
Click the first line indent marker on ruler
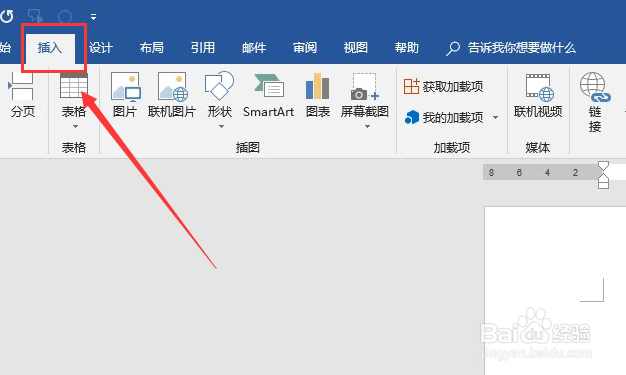pyautogui.click(x=604, y=166)
